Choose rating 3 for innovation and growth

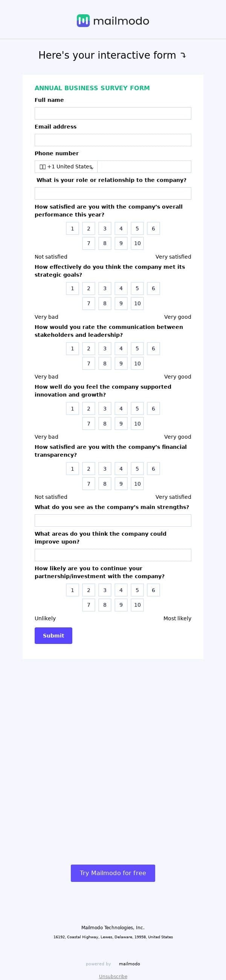click(x=105, y=409)
